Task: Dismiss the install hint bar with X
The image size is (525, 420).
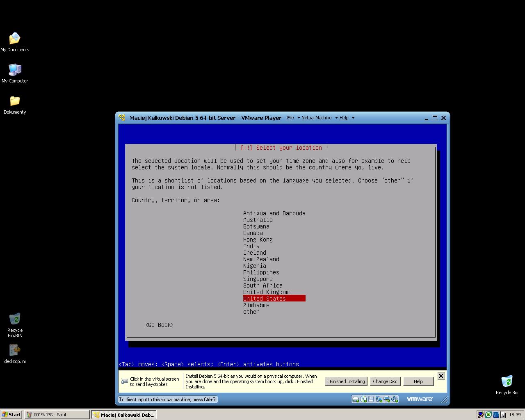Action: pyautogui.click(x=441, y=376)
